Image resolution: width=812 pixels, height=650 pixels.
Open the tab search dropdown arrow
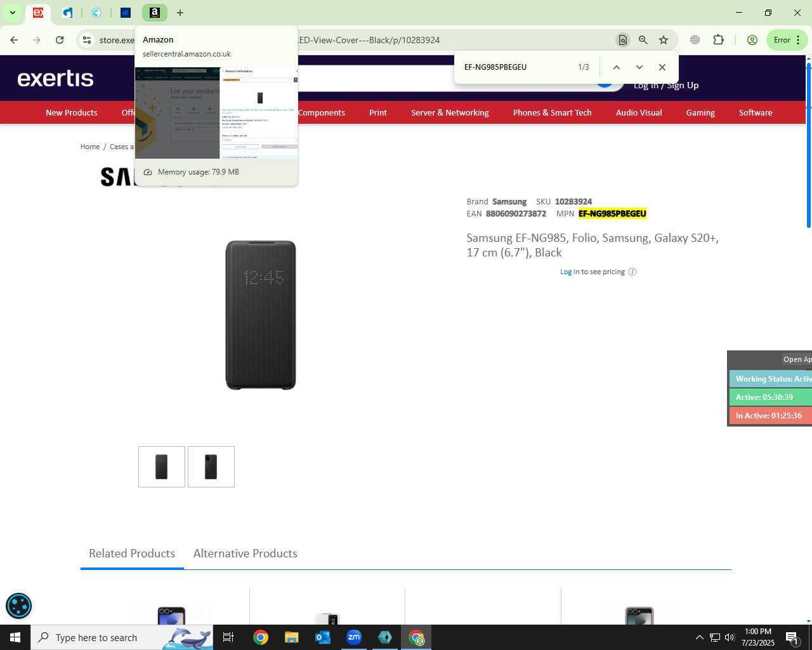[x=13, y=13]
